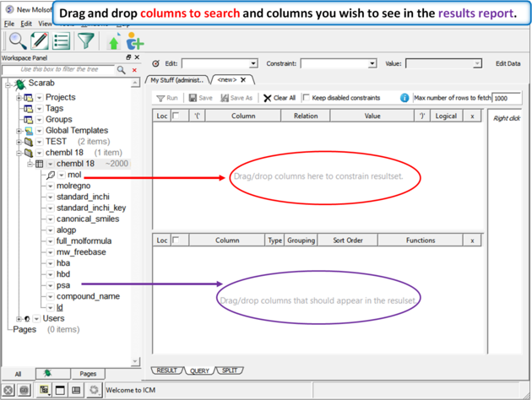
Task: Click the pencil edit toolbar icon
Action: (x=39, y=41)
